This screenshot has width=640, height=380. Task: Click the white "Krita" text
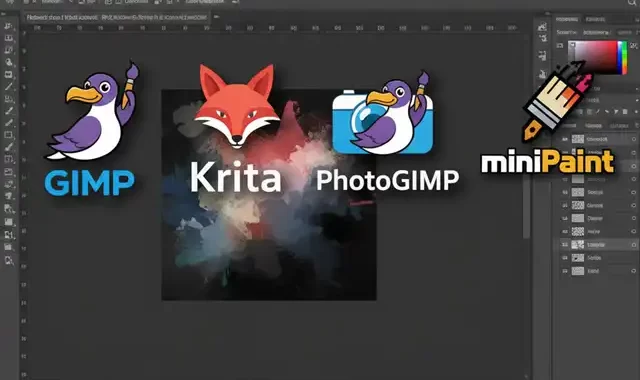[x=236, y=177]
